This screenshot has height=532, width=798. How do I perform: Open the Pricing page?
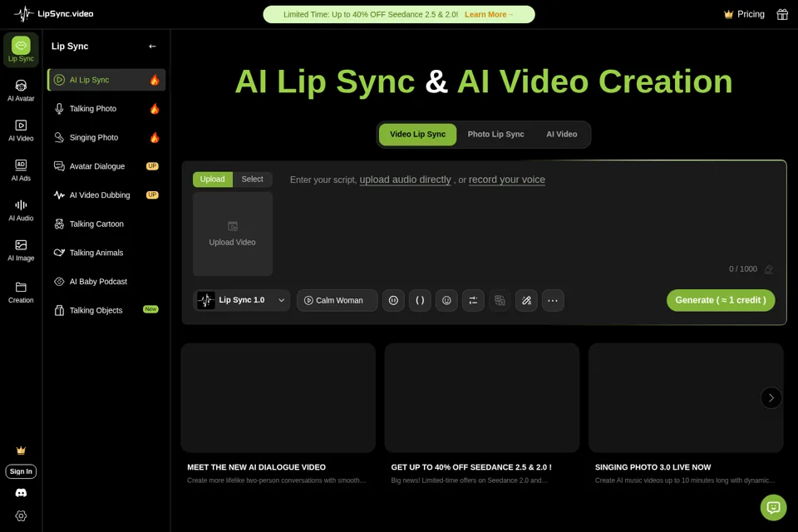click(x=744, y=14)
